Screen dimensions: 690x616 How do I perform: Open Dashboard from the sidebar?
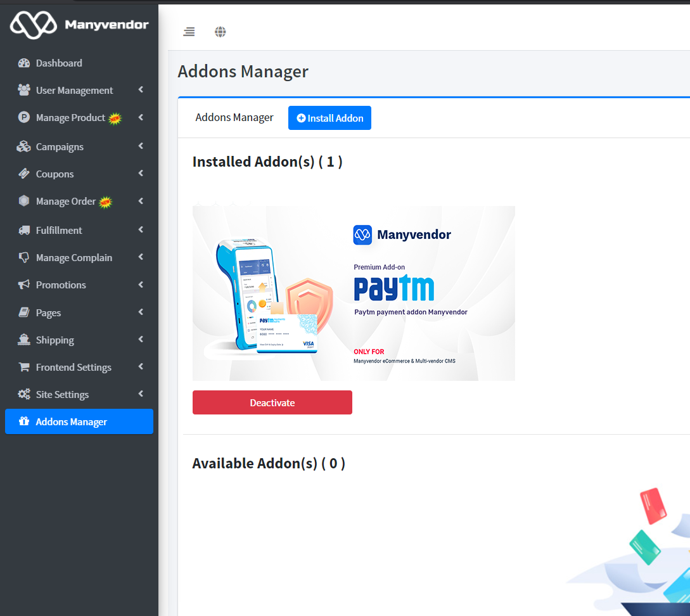pyautogui.click(x=79, y=63)
